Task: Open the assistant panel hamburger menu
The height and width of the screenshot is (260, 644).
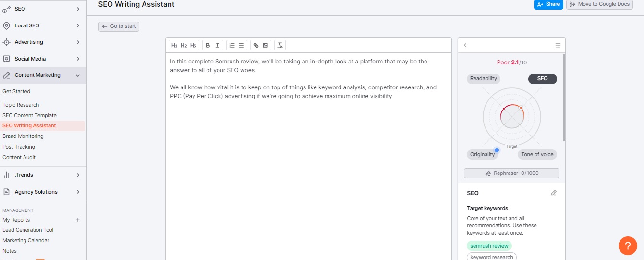Action: click(558, 45)
